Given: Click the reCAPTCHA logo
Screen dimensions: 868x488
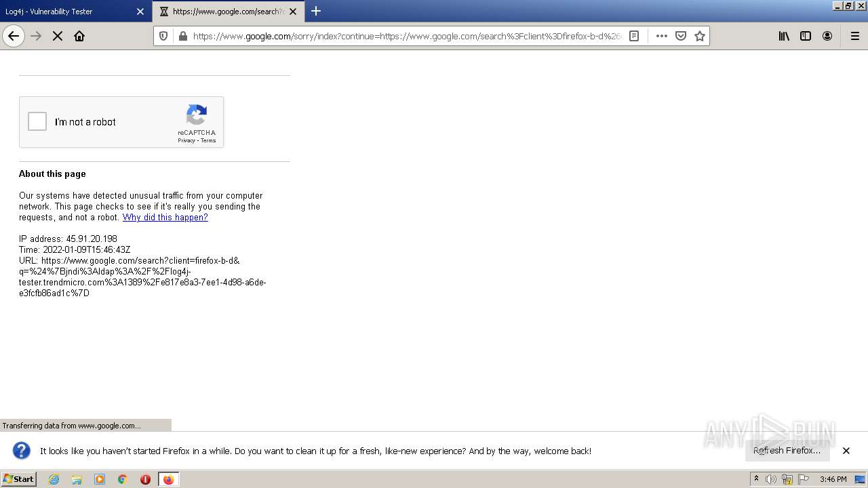Looking at the screenshot, I should [197, 115].
